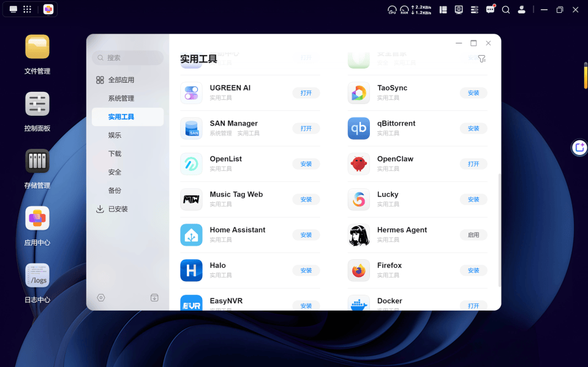Install EasyNVR

pos(306,306)
